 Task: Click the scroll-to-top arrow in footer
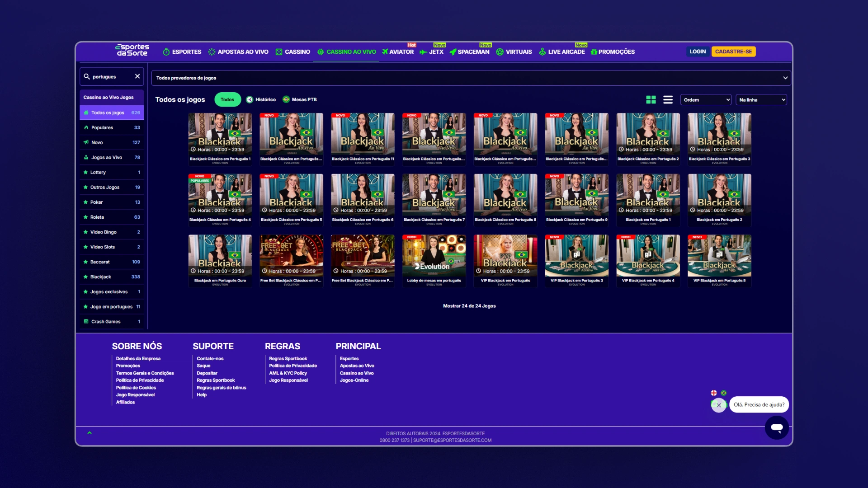(90, 433)
